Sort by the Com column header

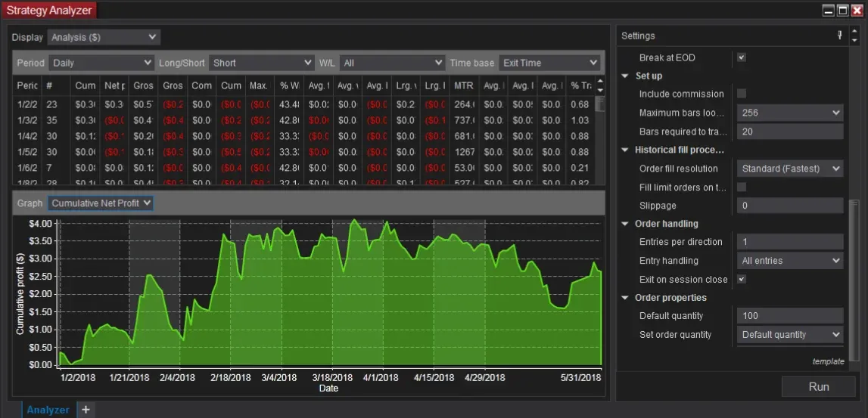tap(201, 85)
